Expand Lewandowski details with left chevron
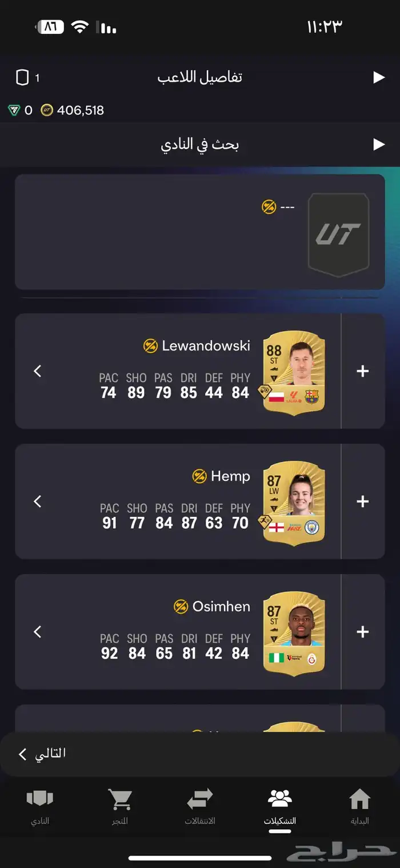This screenshot has height=868, width=400. [x=38, y=371]
